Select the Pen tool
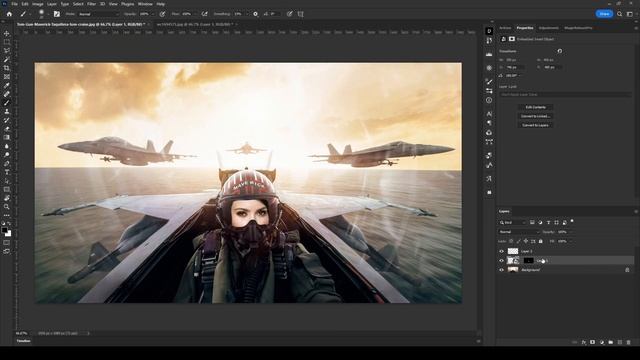The width and height of the screenshot is (640, 360). pos(7,164)
